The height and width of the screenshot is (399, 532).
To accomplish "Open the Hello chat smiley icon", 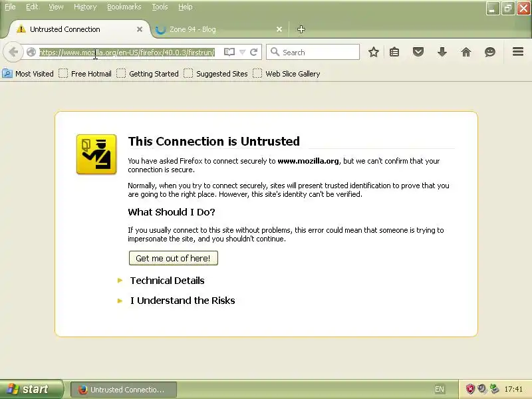I will coord(490,52).
